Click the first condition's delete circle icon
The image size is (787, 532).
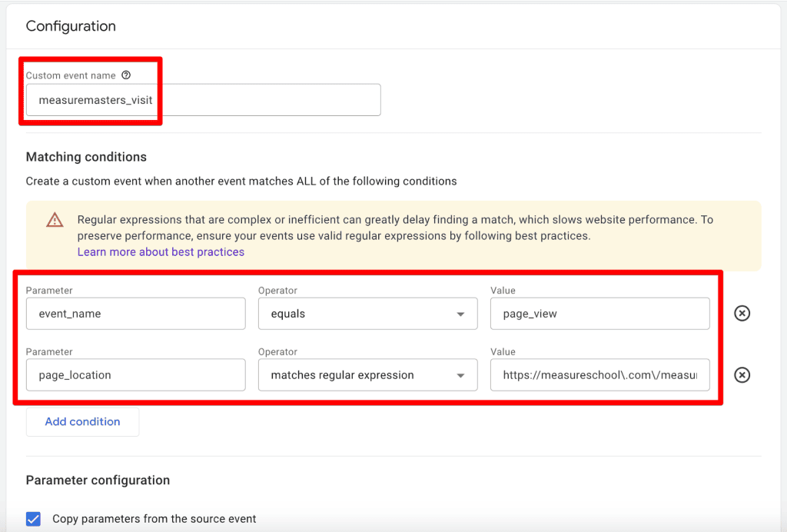click(742, 313)
